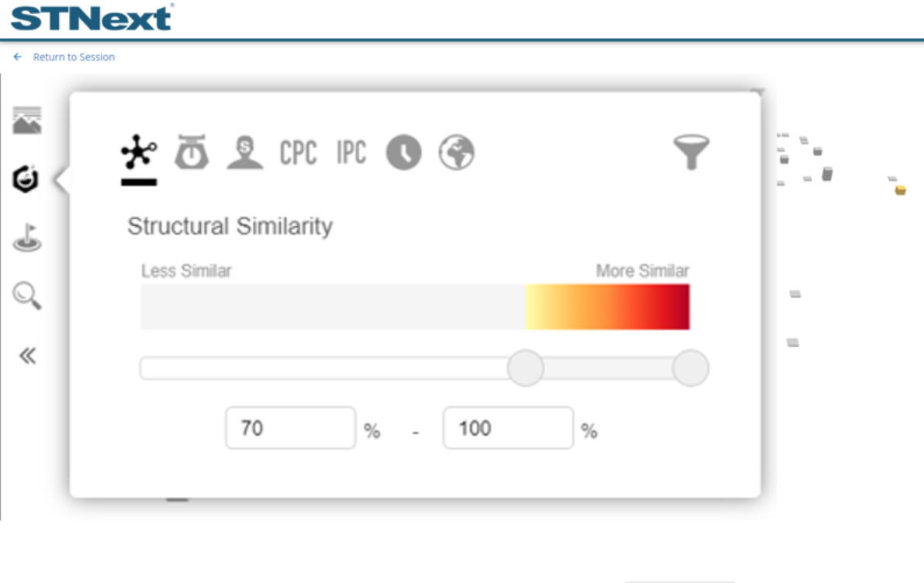Collapse the sidebar with double chevron

[x=27, y=356]
